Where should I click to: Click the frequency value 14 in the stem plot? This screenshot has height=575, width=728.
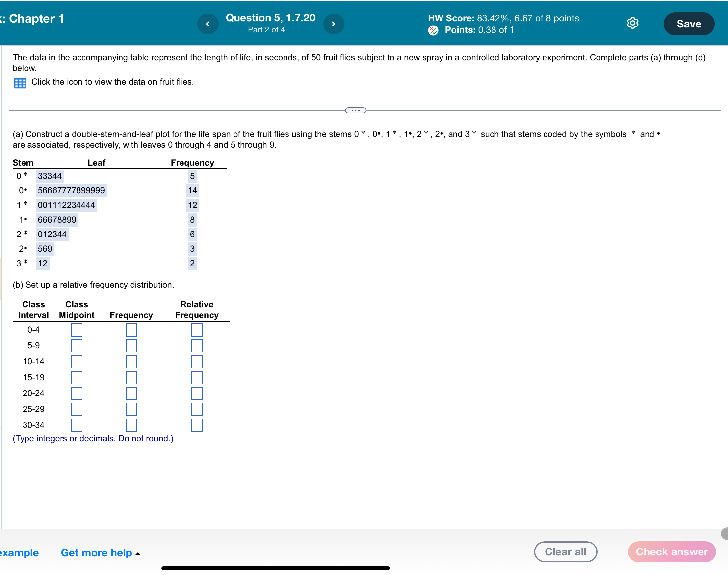192,190
